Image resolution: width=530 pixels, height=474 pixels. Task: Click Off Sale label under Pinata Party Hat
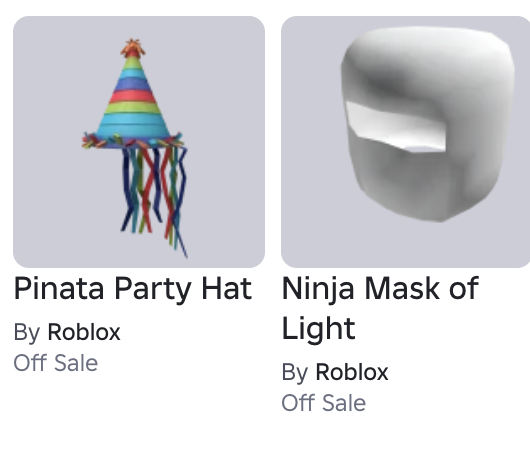[56, 363]
